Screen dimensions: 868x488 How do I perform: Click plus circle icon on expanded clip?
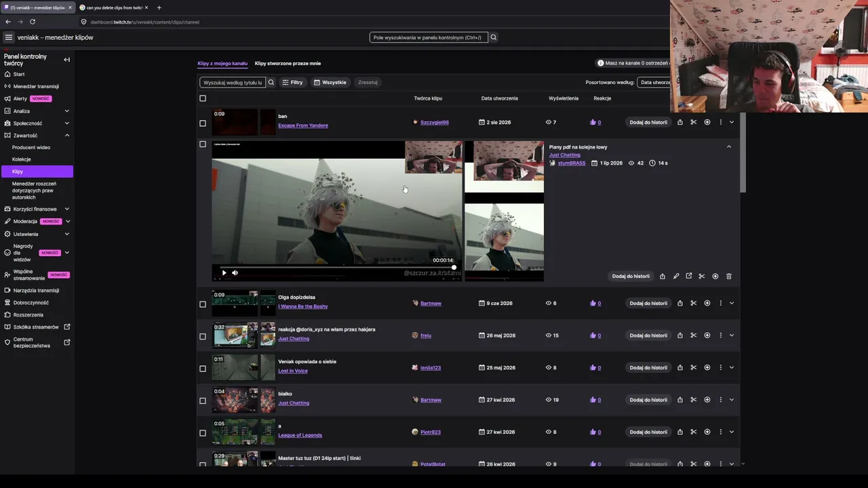(715, 277)
